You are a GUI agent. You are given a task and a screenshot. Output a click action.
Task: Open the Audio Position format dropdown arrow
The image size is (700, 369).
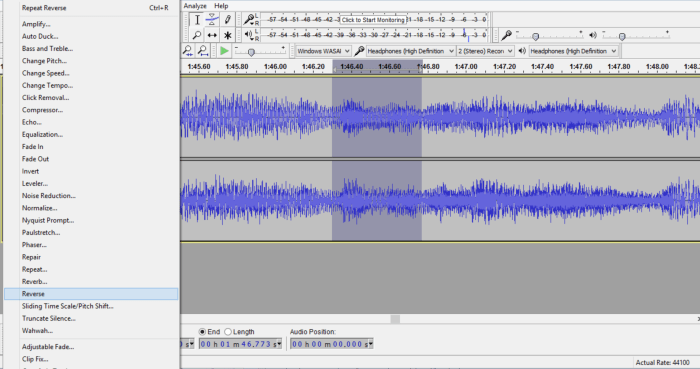370,344
